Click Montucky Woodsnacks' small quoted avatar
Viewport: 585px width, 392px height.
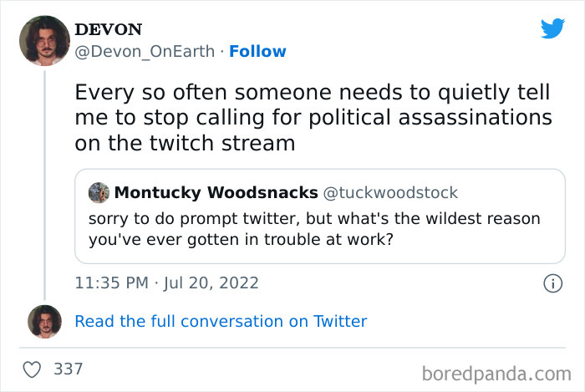pos(99,192)
